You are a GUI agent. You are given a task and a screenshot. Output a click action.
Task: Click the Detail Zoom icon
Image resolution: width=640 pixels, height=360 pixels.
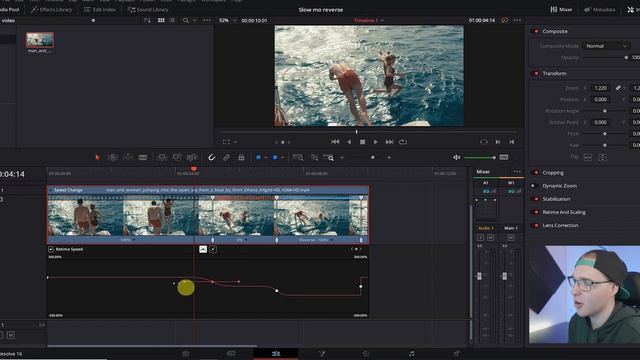[314, 158]
